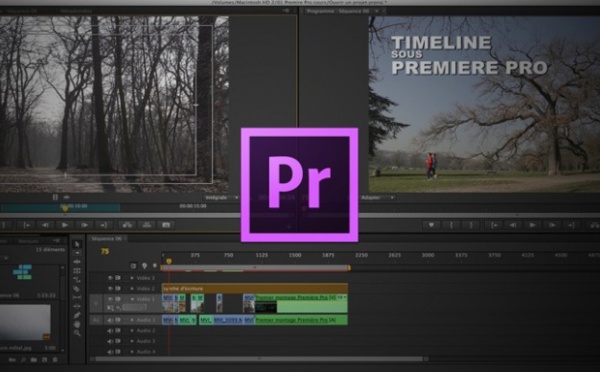
Task: Hide the Video 1 track output
Action: click(x=110, y=299)
